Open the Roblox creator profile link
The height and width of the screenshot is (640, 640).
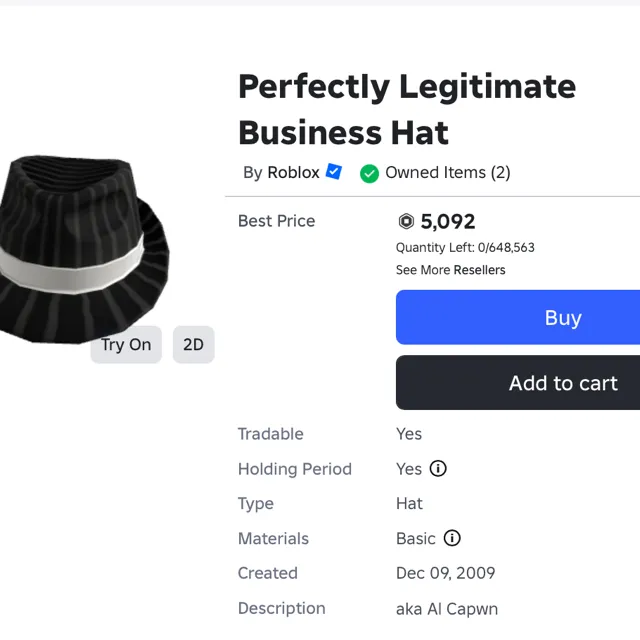[x=293, y=172]
